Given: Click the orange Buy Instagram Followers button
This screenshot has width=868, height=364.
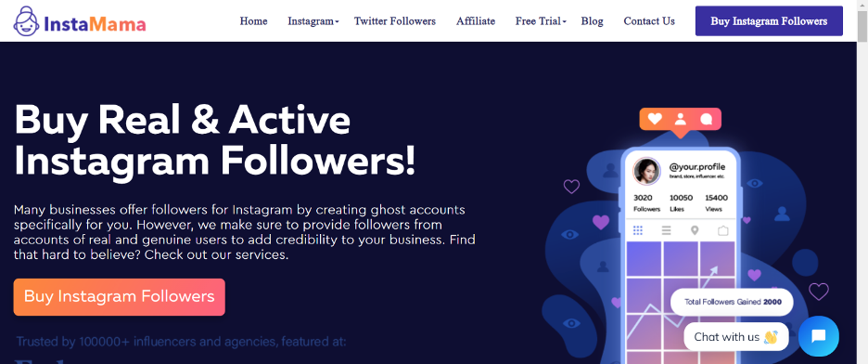Looking at the screenshot, I should coord(119,297).
